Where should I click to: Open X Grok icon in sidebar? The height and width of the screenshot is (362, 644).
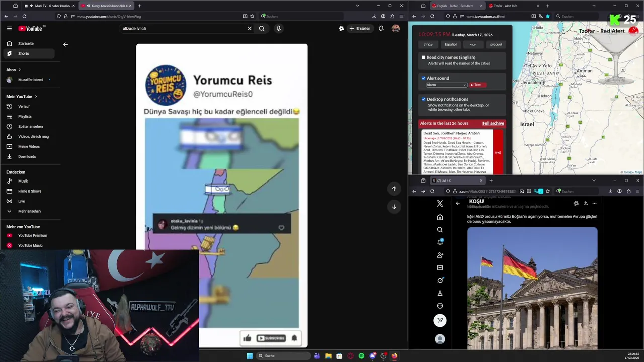[x=440, y=281]
